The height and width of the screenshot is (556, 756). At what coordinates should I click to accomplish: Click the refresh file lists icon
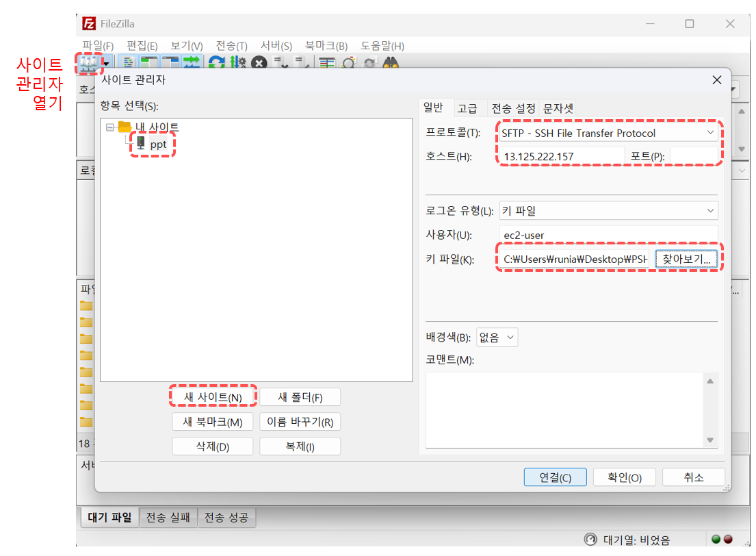(216, 63)
